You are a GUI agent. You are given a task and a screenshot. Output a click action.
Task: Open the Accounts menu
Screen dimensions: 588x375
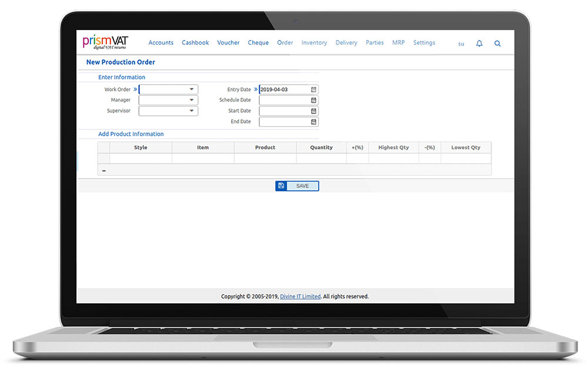pyautogui.click(x=161, y=43)
